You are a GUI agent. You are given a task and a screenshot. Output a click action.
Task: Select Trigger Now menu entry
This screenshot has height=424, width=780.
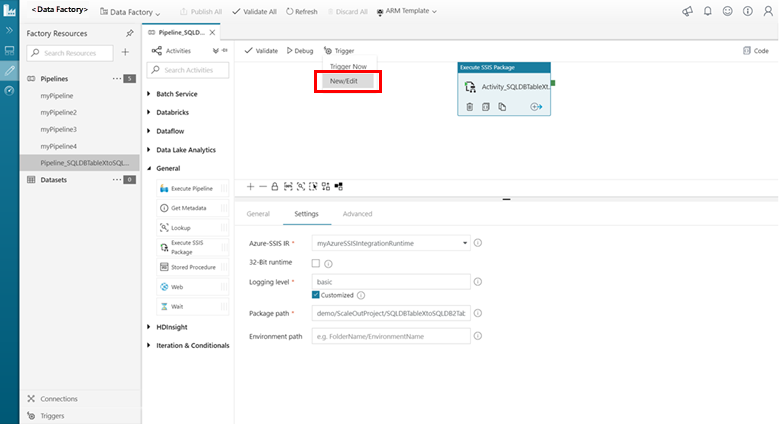click(348, 66)
